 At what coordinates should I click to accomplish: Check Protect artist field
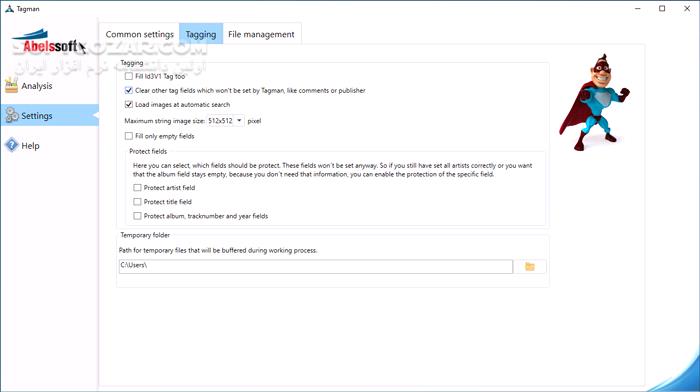coord(137,188)
